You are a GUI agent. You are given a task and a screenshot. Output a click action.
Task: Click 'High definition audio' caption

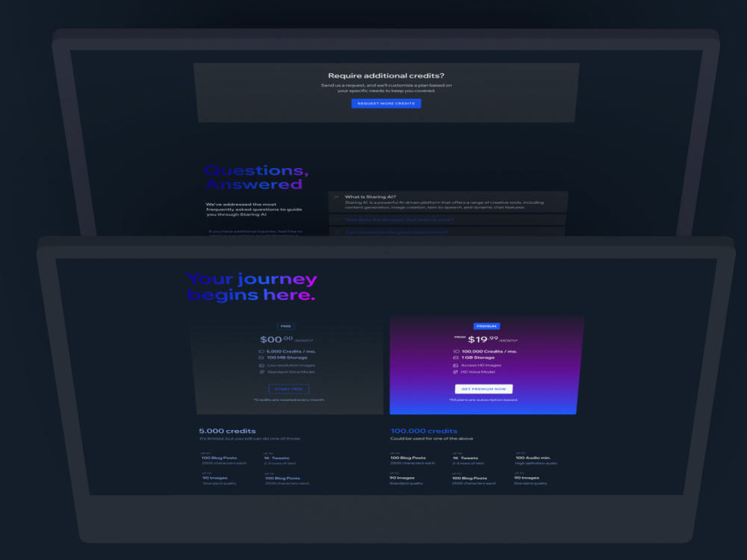536,464
